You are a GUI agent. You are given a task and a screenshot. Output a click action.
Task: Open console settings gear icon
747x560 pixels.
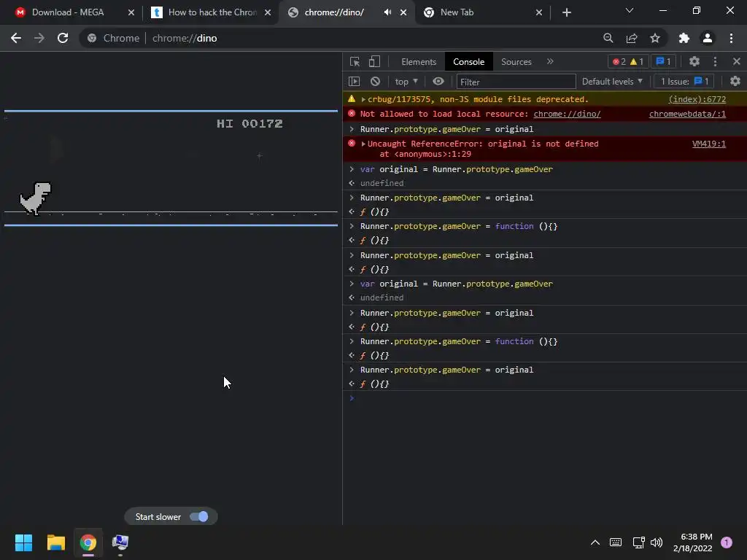tap(735, 82)
